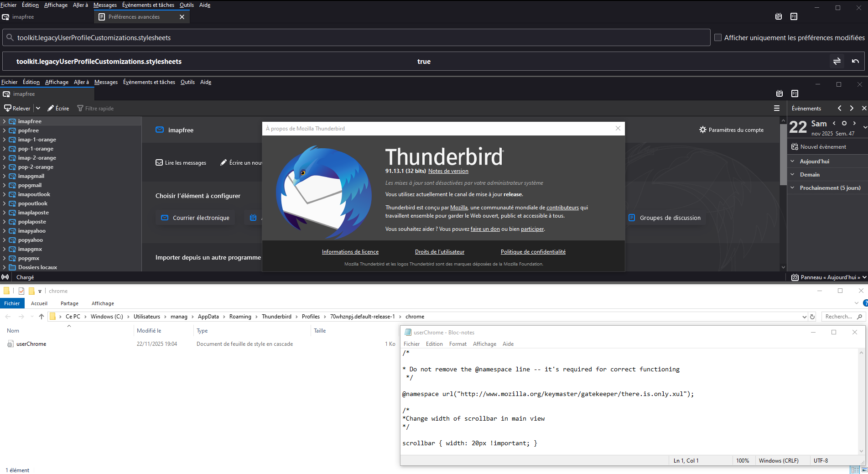Click Lire les messages
Screen dimensions: 868x474
coord(181,162)
